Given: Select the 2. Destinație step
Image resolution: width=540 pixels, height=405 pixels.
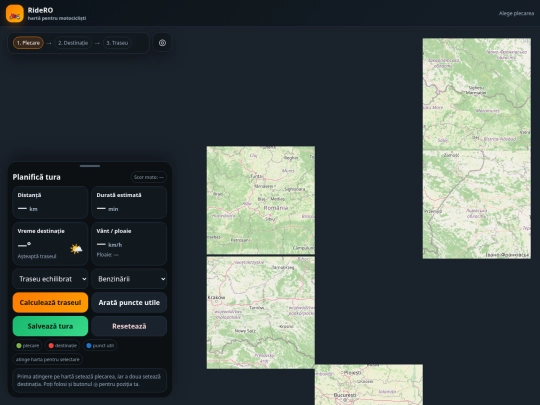Looking at the screenshot, I should click(x=73, y=43).
